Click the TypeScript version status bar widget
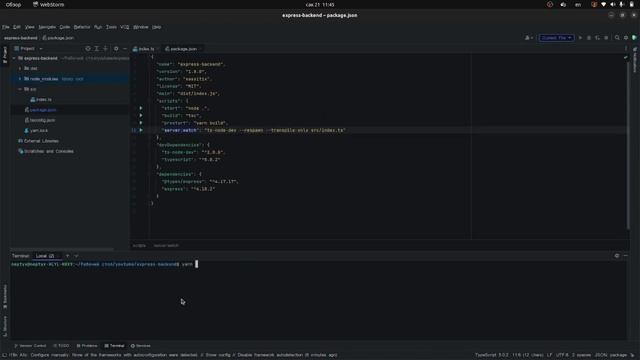The image size is (640, 360). coord(492,355)
